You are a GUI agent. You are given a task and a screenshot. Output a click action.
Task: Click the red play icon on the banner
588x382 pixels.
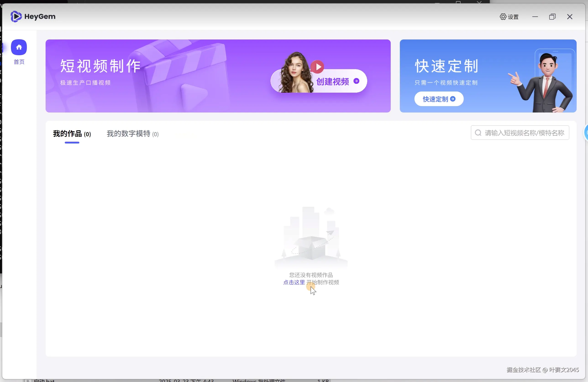[x=318, y=67]
